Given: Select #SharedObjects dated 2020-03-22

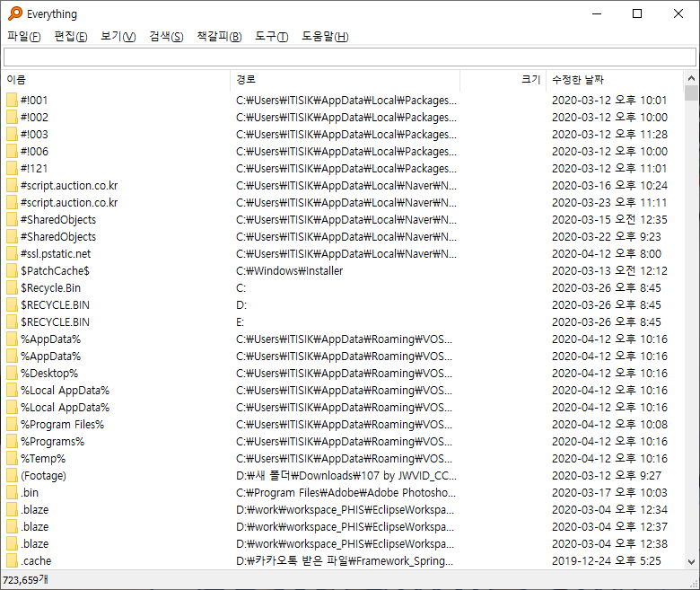Looking at the screenshot, I should [x=58, y=237].
